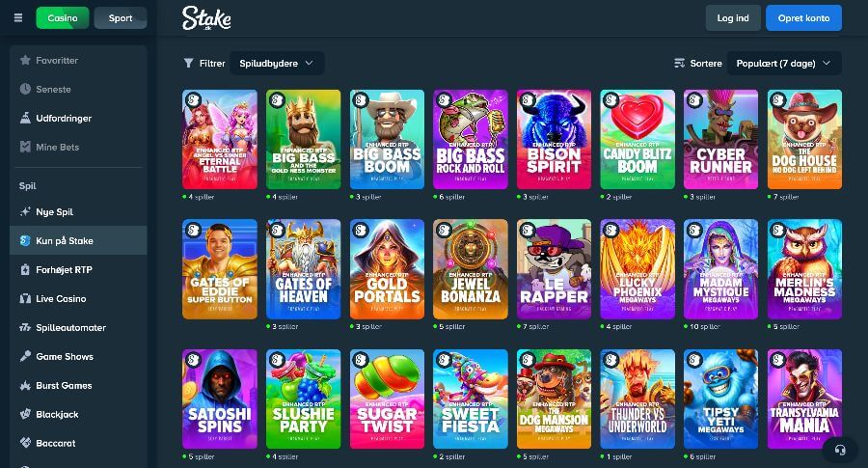Click the Filtrer funnel label

204,63
